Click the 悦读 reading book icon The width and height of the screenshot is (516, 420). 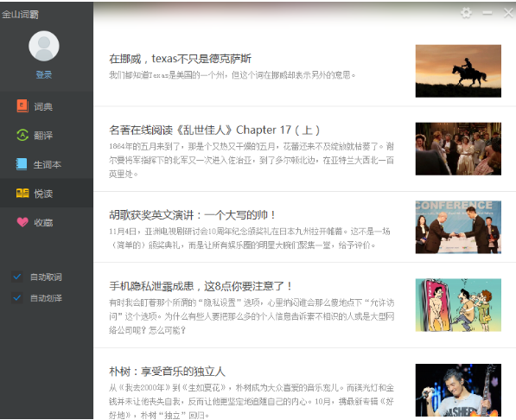[22, 194]
